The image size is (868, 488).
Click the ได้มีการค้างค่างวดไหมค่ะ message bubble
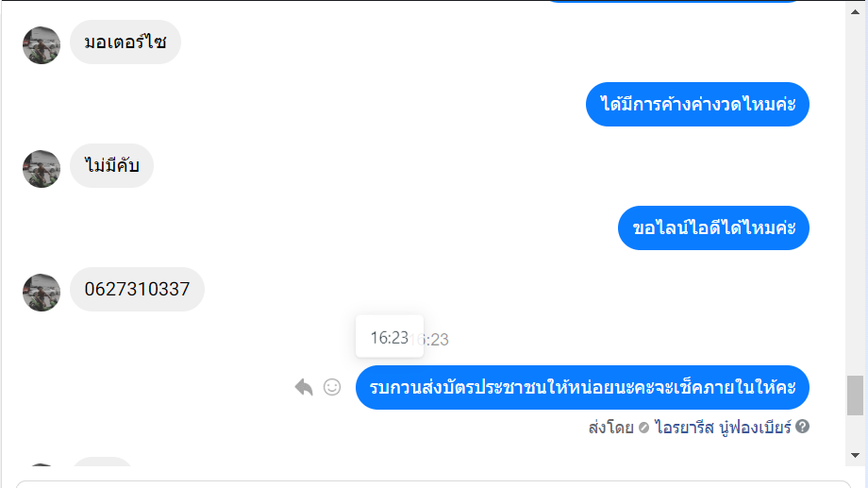[697, 104]
